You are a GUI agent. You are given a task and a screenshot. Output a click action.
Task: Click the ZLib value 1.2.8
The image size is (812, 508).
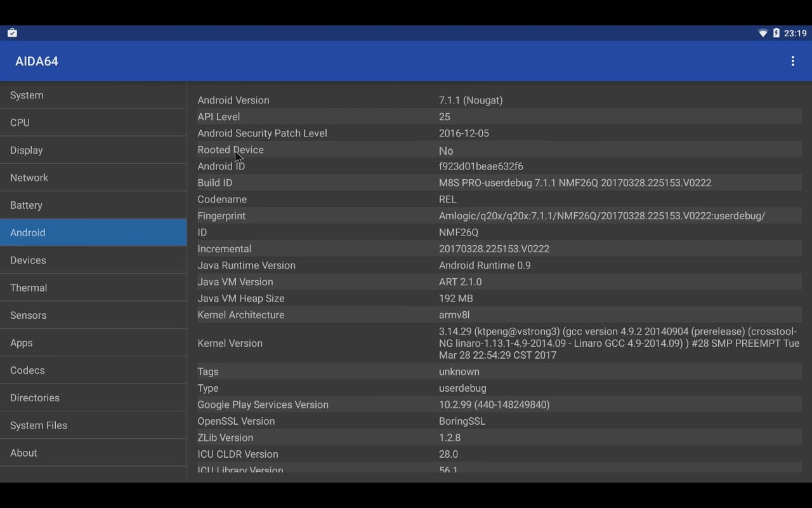point(450,438)
